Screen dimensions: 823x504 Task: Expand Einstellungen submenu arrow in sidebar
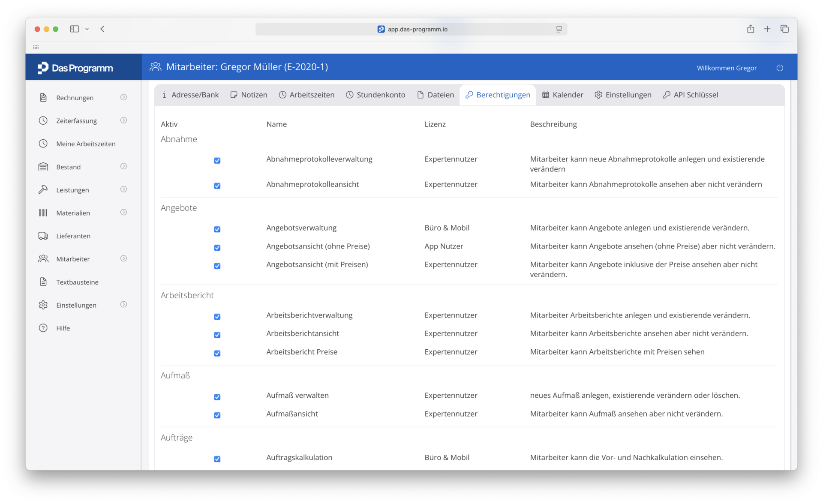click(123, 304)
